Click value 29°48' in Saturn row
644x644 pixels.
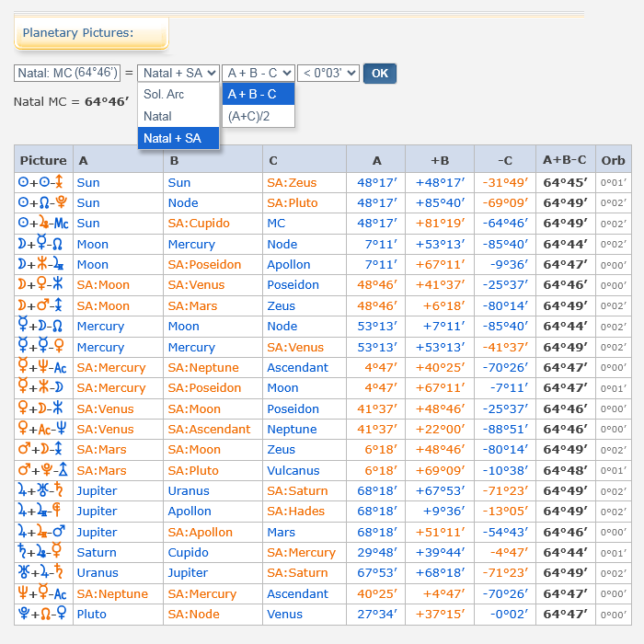click(x=377, y=552)
